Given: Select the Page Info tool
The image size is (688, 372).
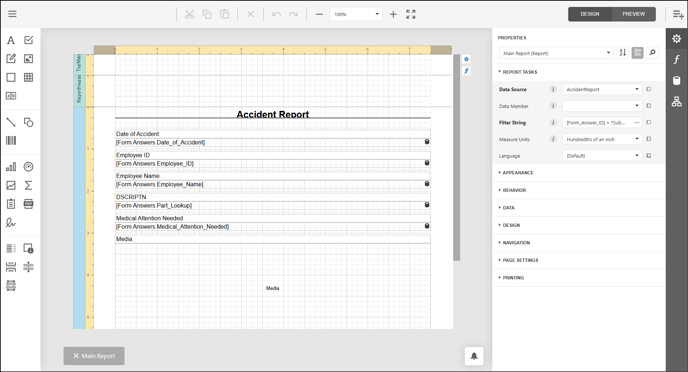Looking at the screenshot, I should pyautogui.click(x=29, y=249).
